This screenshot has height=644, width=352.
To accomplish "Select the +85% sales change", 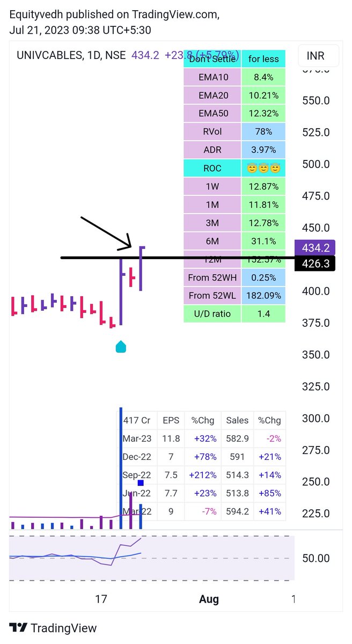I will tap(270, 493).
